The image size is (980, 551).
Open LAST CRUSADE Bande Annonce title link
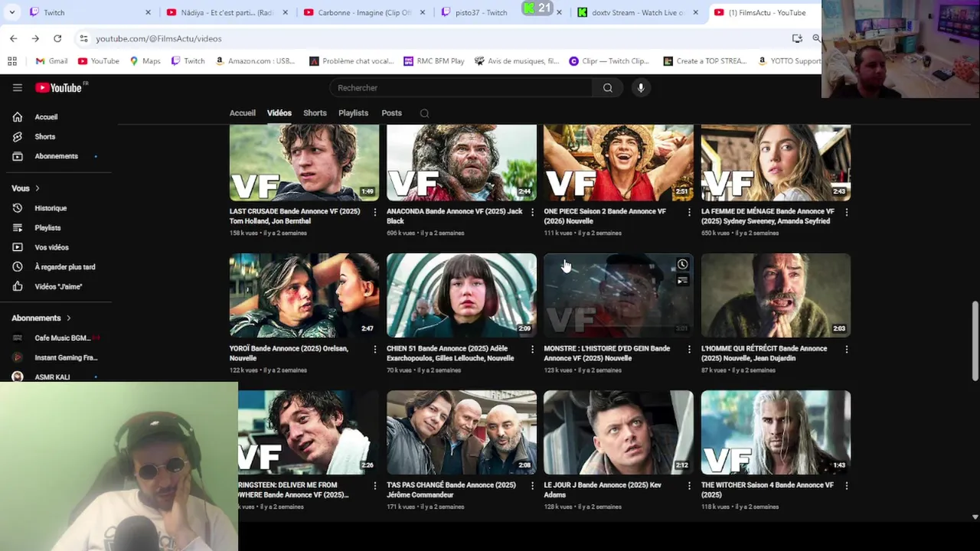pyautogui.click(x=295, y=216)
